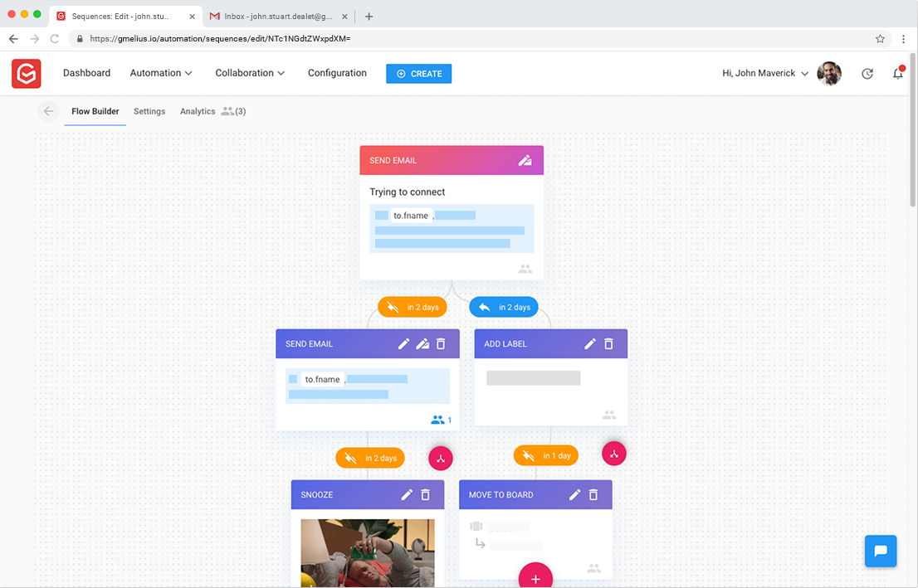Click the orange 'in 1 day' condition badge

(x=545, y=454)
